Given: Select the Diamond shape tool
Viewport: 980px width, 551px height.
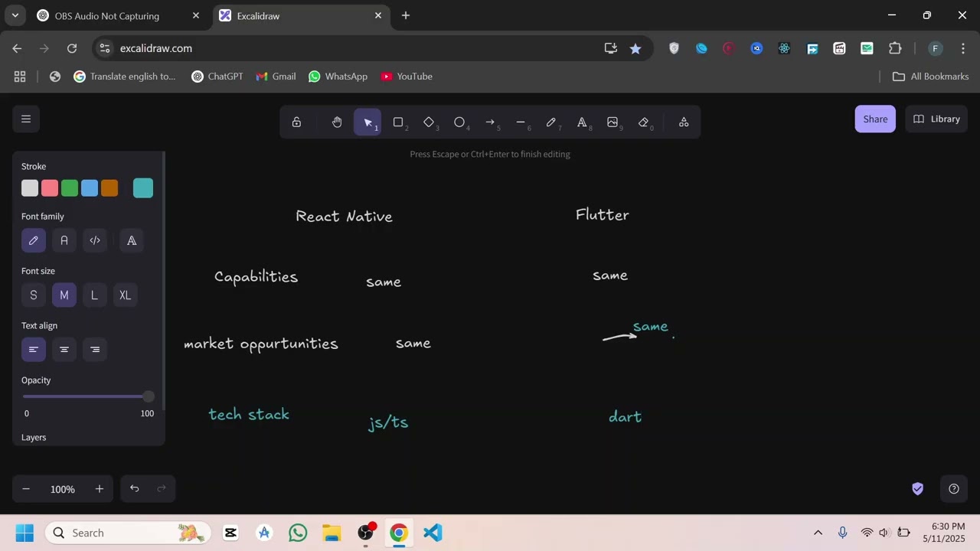Looking at the screenshot, I should 429,122.
